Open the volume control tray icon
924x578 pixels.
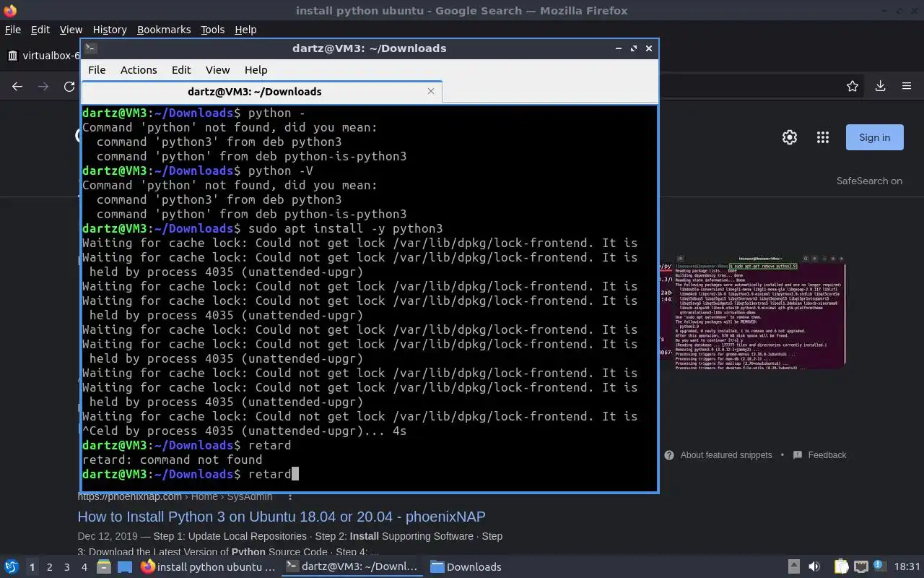click(x=814, y=567)
